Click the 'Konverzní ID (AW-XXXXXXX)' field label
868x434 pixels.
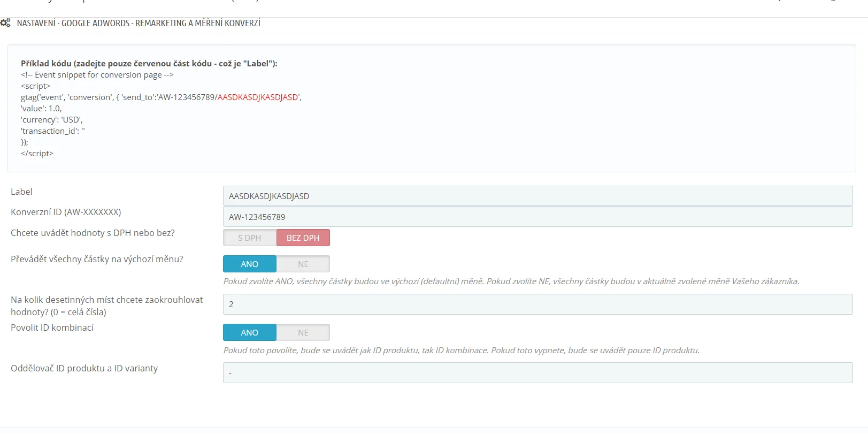[x=66, y=212]
